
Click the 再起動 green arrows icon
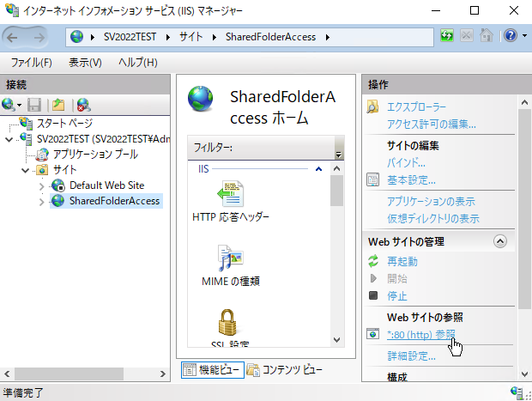tap(373, 261)
